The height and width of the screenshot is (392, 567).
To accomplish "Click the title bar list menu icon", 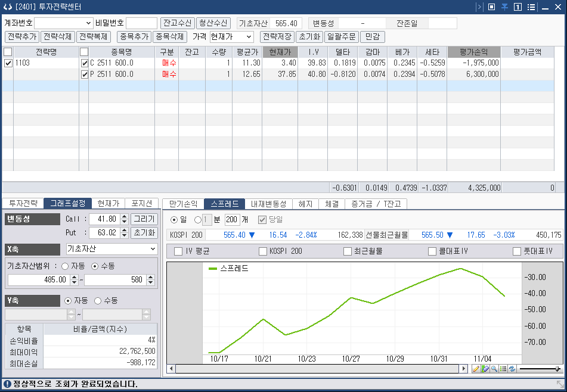I will (531, 7).
